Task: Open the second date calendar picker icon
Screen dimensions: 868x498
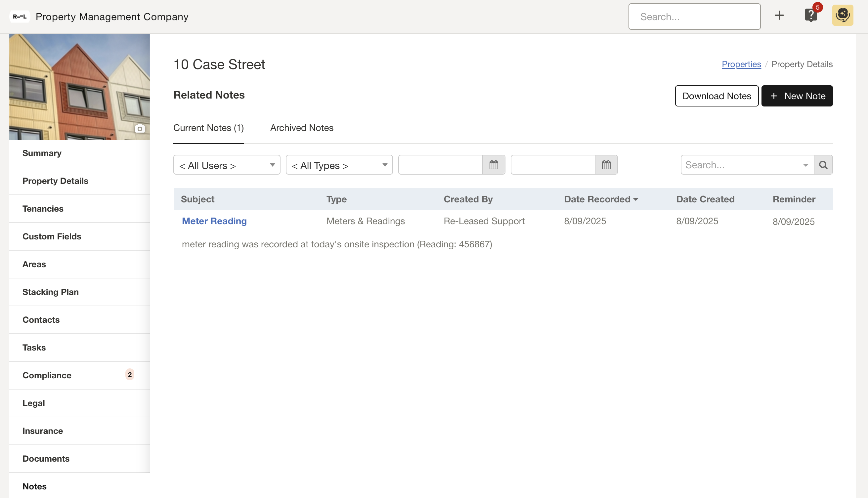Action: click(606, 165)
